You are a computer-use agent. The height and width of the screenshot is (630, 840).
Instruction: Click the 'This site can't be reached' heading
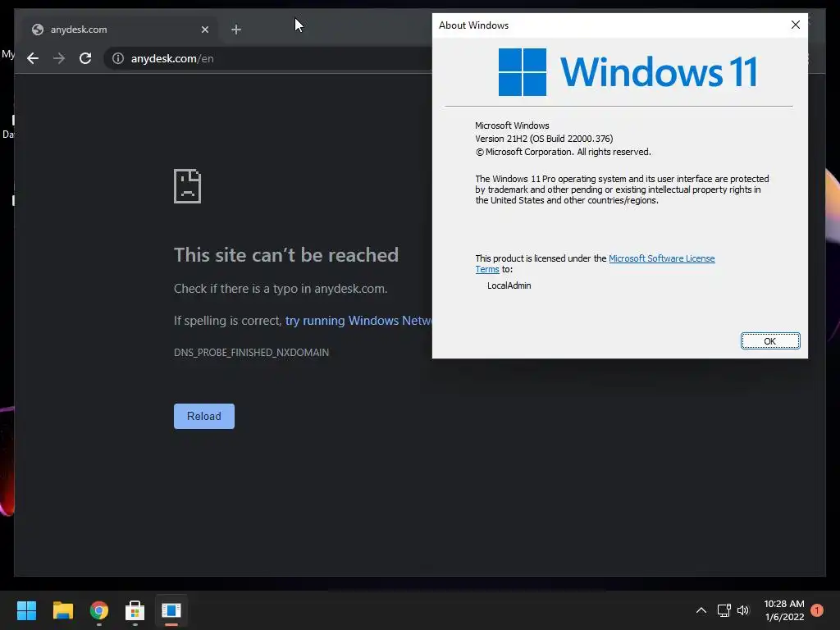tap(286, 255)
